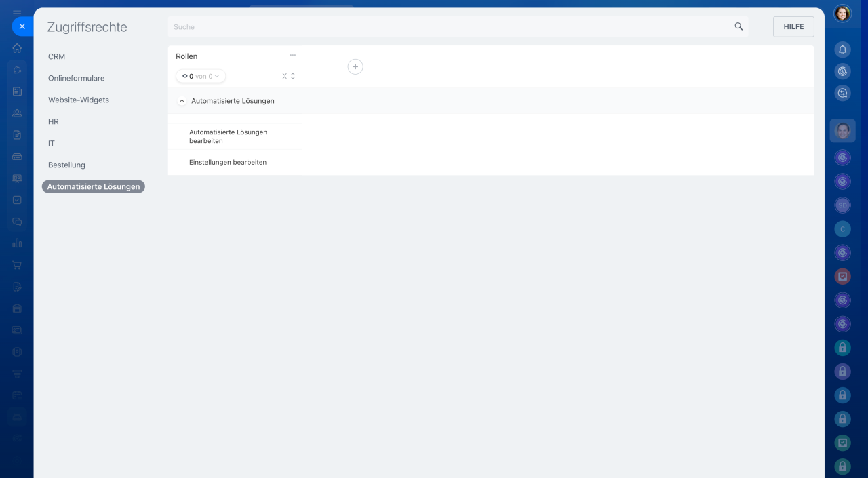Open the '0 von 0' visible roles dropdown
This screenshot has height=478, width=868.
click(201, 76)
